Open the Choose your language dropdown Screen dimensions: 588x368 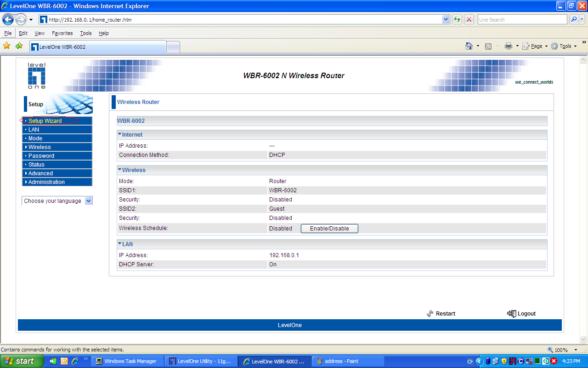tap(87, 201)
